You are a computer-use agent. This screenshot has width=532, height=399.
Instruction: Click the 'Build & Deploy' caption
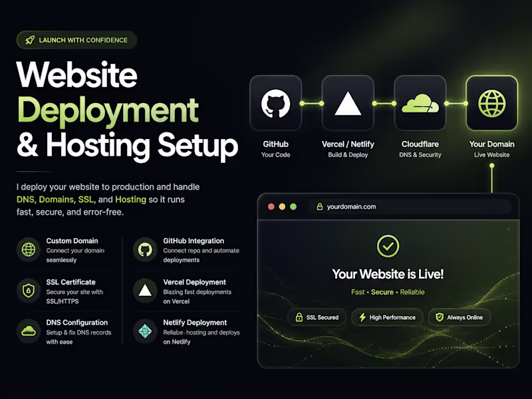click(x=348, y=155)
